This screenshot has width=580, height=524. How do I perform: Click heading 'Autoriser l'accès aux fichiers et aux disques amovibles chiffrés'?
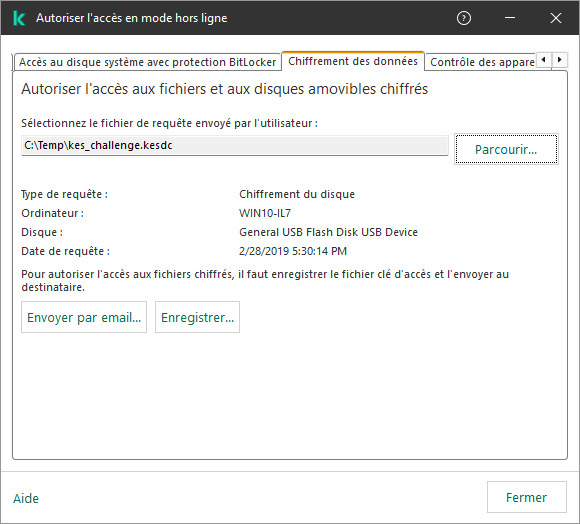[225, 89]
